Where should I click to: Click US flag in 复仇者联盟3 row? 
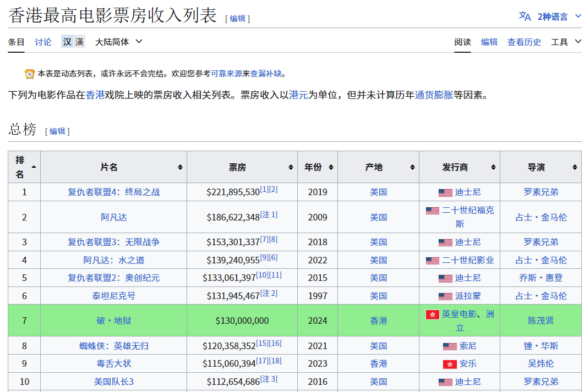[x=445, y=242]
